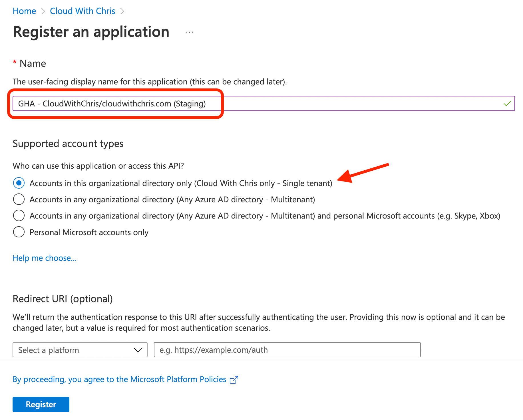Click the chevron after Cloud With Chris breadcrumb

pos(122,11)
